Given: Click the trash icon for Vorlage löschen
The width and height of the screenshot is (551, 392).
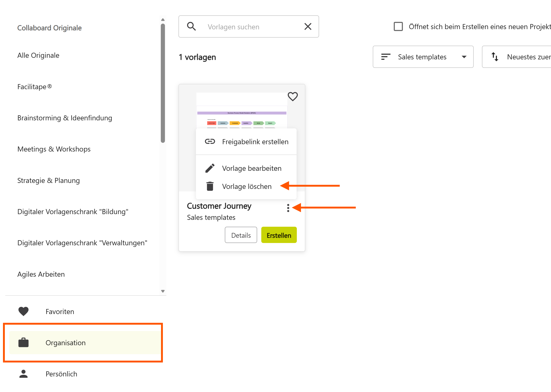Looking at the screenshot, I should 210,186.
